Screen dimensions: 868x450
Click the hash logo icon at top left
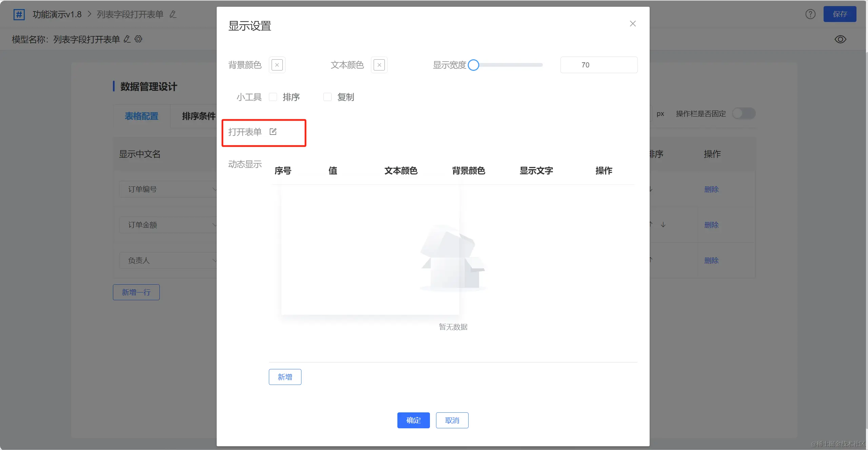[x=19, y=15]
